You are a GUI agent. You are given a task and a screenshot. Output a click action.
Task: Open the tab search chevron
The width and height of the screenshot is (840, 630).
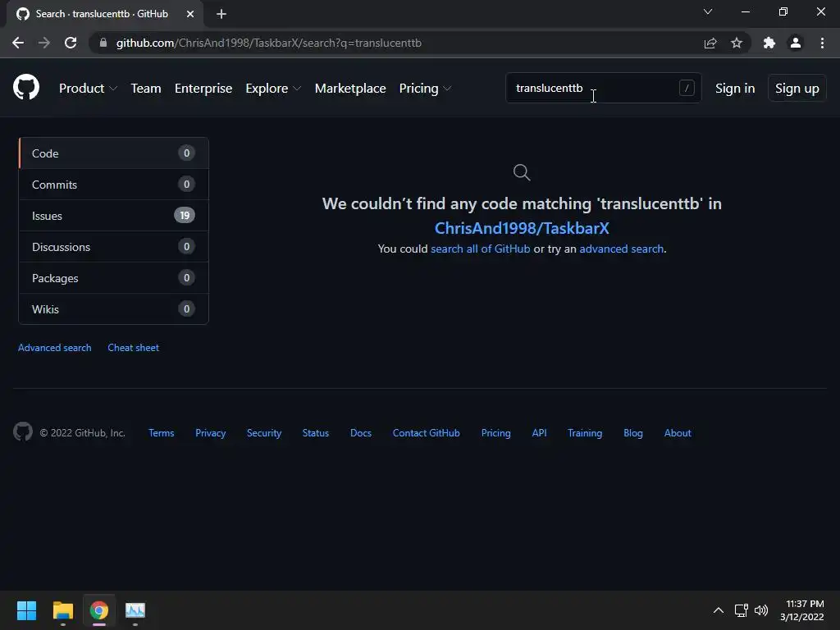(x=708, y=11)
